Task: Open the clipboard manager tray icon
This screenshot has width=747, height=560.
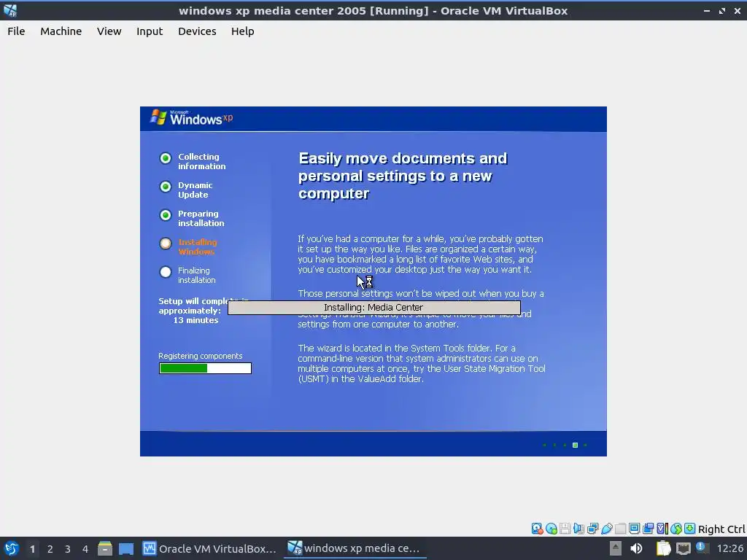Action: [663, 548]
